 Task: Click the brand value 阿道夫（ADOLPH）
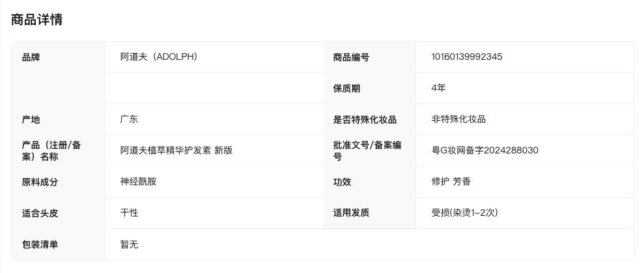[x=159, y=57]
